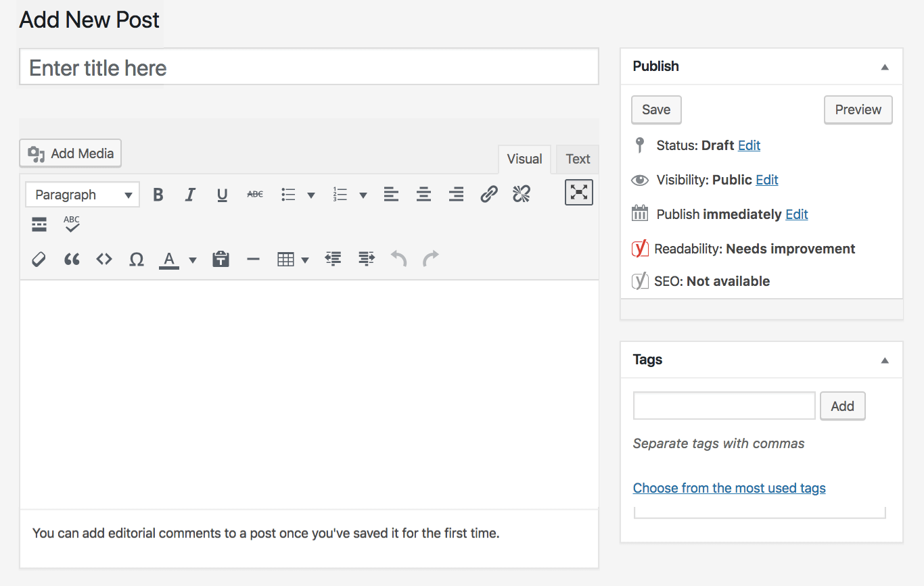This screenshot has width=924, height=586.
Task: Save the post draft
Action: [656, 110]
